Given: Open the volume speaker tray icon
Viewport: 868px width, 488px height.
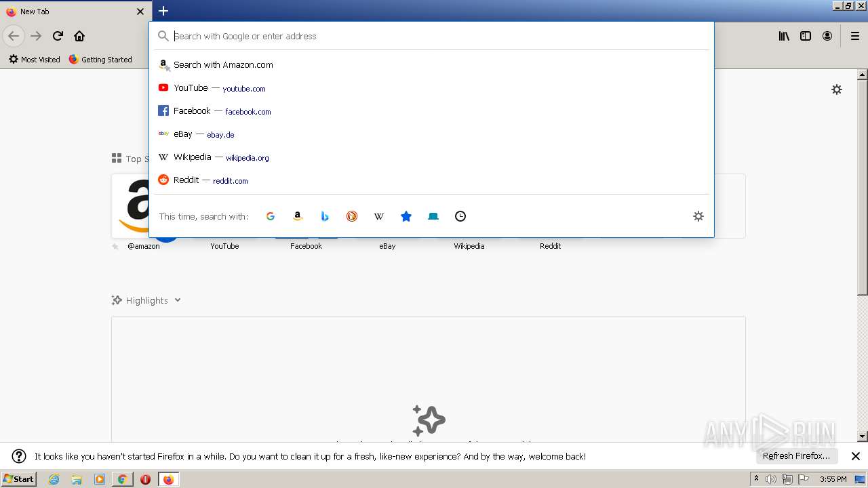Looking at the screenshot, I should coord(771,479).
